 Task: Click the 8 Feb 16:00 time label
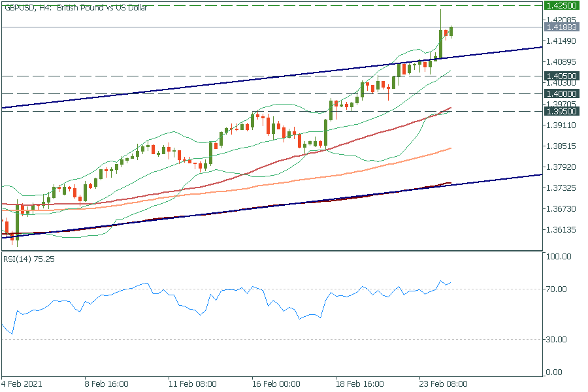[x=106, y=384]
